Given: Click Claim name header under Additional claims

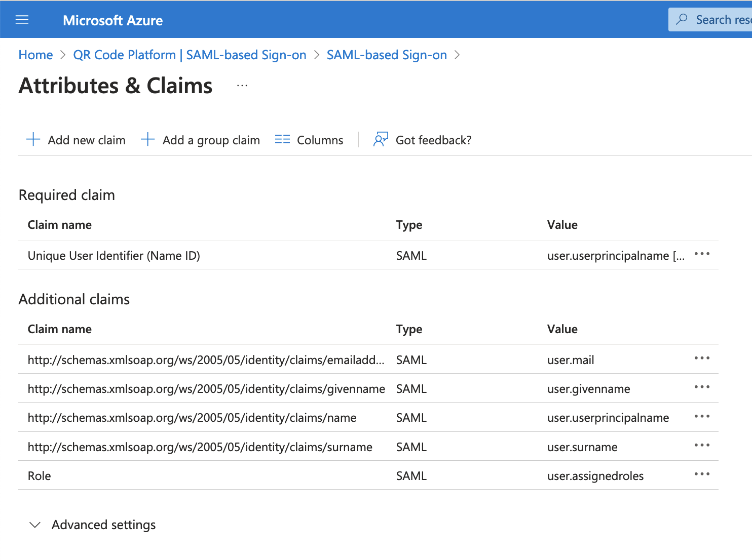Looking at the screenshot, I should pos(60,329).
